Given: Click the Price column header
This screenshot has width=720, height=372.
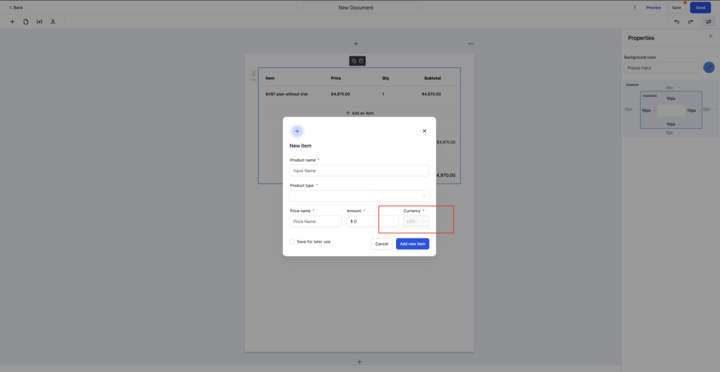Looking at the screenshot, I should (336, 79).
